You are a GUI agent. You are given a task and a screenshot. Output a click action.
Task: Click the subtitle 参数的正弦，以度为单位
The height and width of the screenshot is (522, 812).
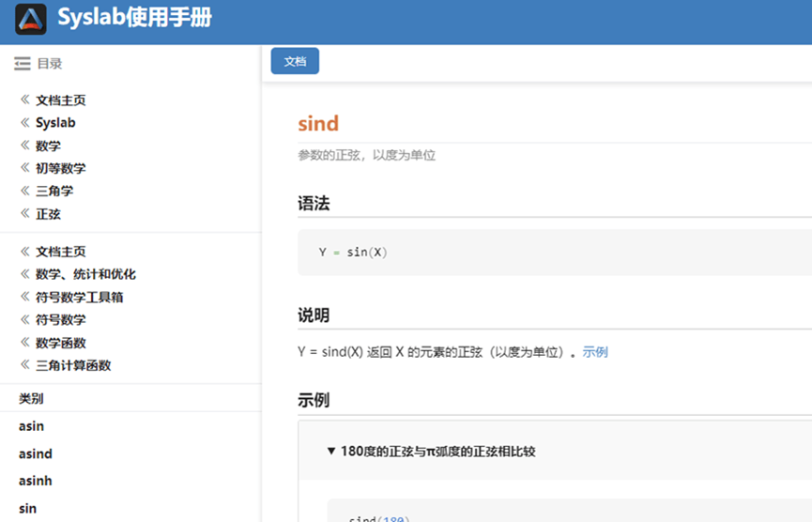click(x=367, y=155)
